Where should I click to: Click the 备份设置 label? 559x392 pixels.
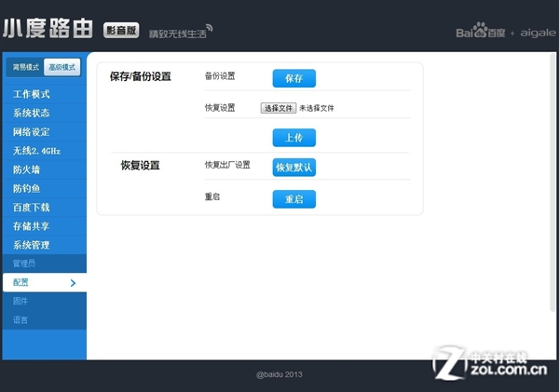click(x=220, y=76)
